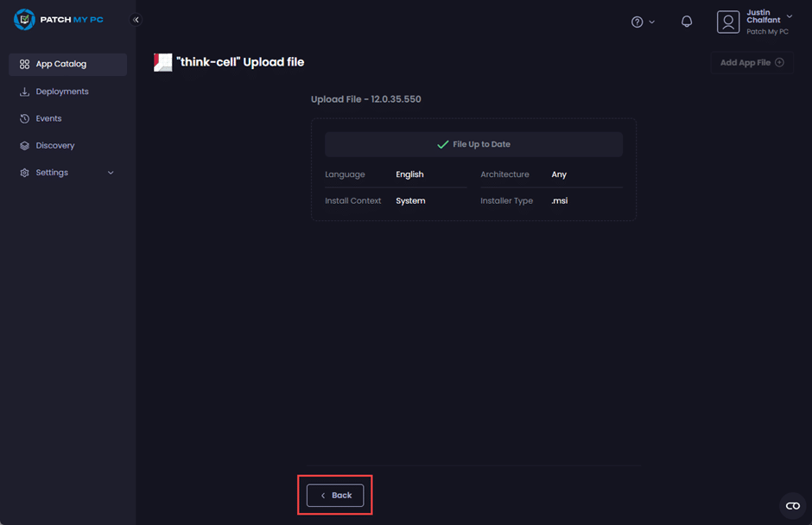Click the user avatar icon
Viewport: 812px width, 525px height.
click(x=728, y=22)
